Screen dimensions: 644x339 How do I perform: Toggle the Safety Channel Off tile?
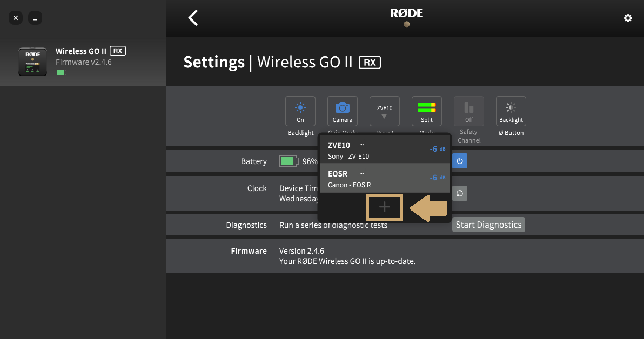(468, 111)
